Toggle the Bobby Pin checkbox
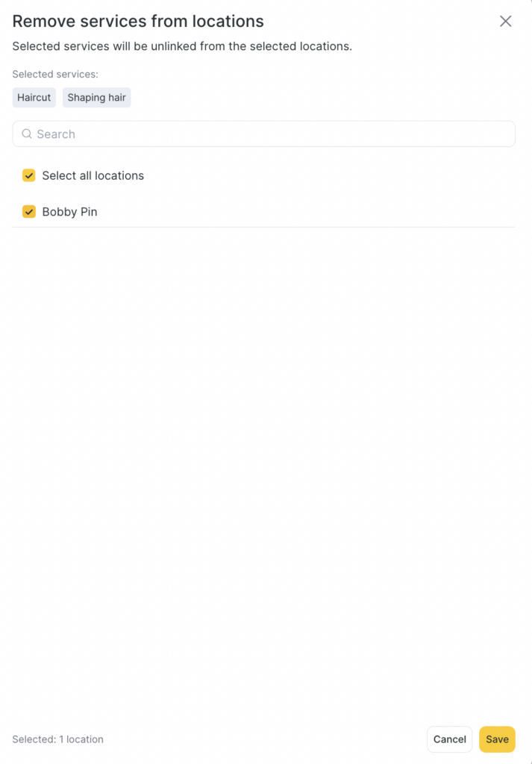Image resolution: width=532 pixels, height=764 pixels. pyautogui.click(x=29, y=212)
